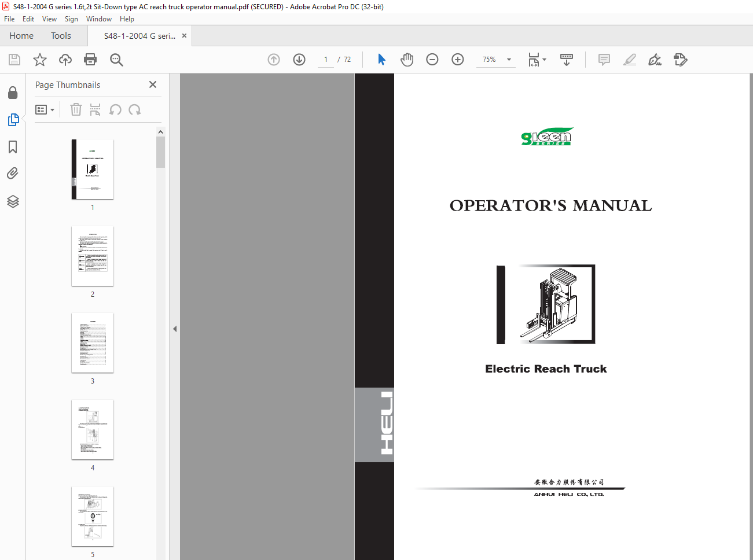Open the Layers panel
753x560 pixels.
(13, 201)
